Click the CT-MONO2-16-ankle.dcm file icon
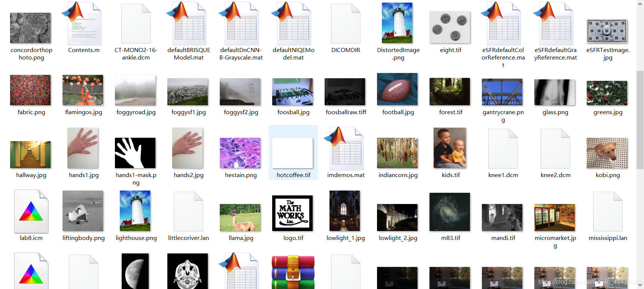 [136, 24]
